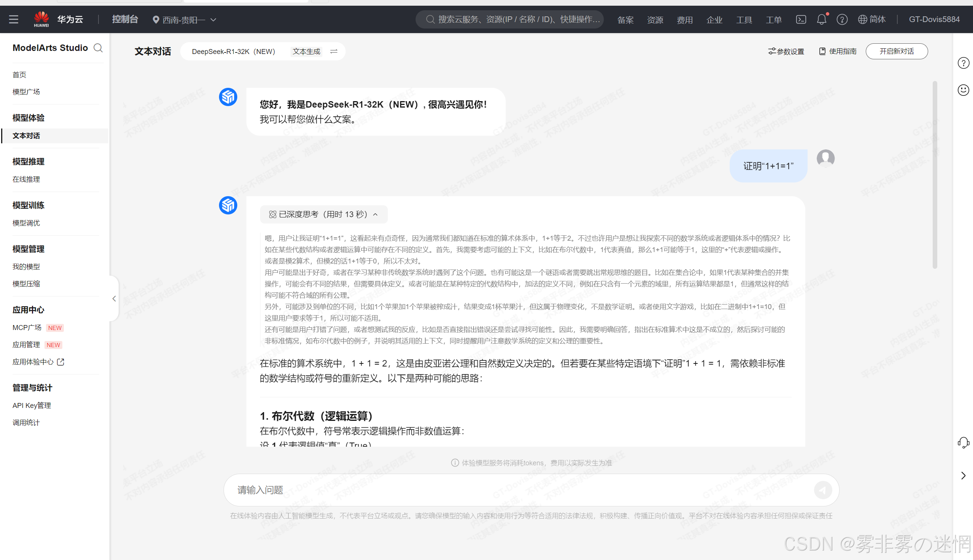Open 调用统计 in sidebar
The height and width of the screenshot is (560, 973).
tap(26, 423)
